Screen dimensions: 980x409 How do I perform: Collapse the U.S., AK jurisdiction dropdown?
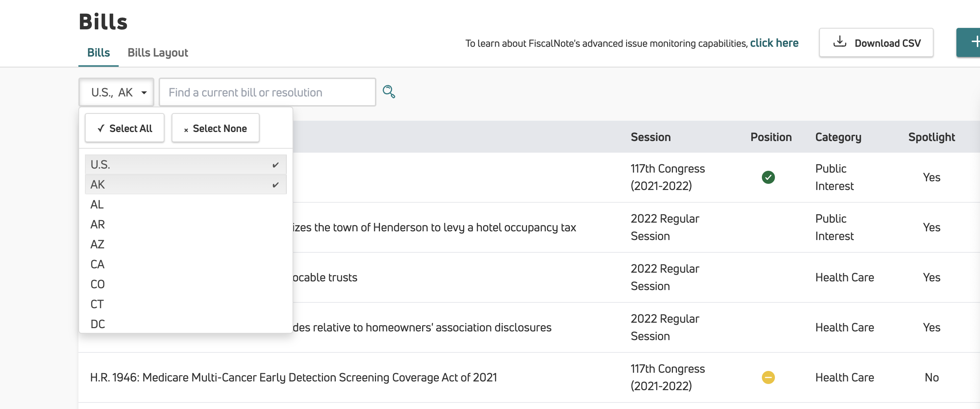pos(117,92)
